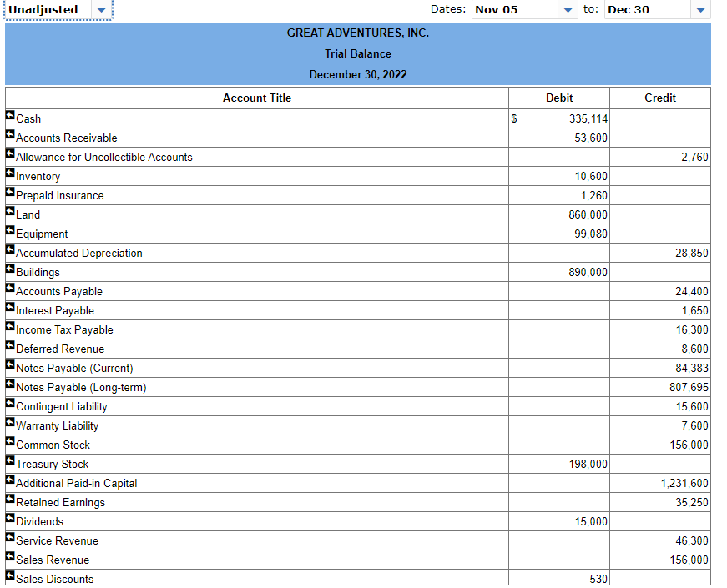Open the Accumulated Depreciation account icon
This screenshot has height=588, width=727.
[8, 249]
